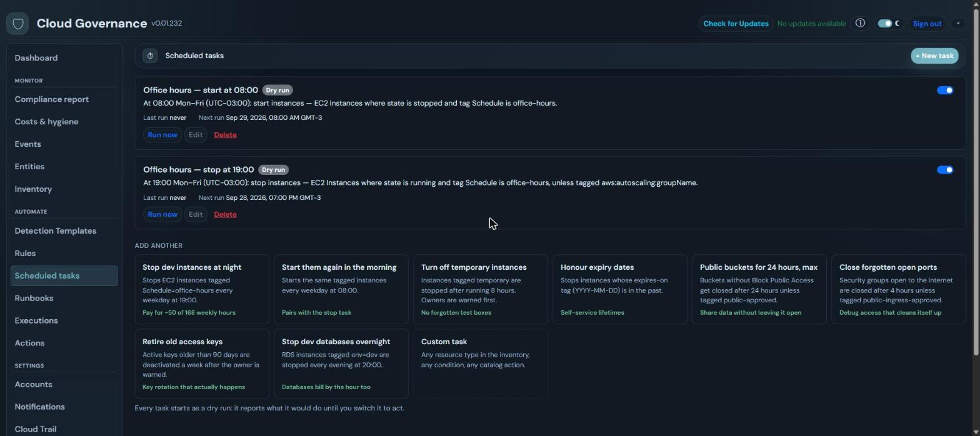Add the Retire old access keys template
Screen dimensions: 980x436
202,364
